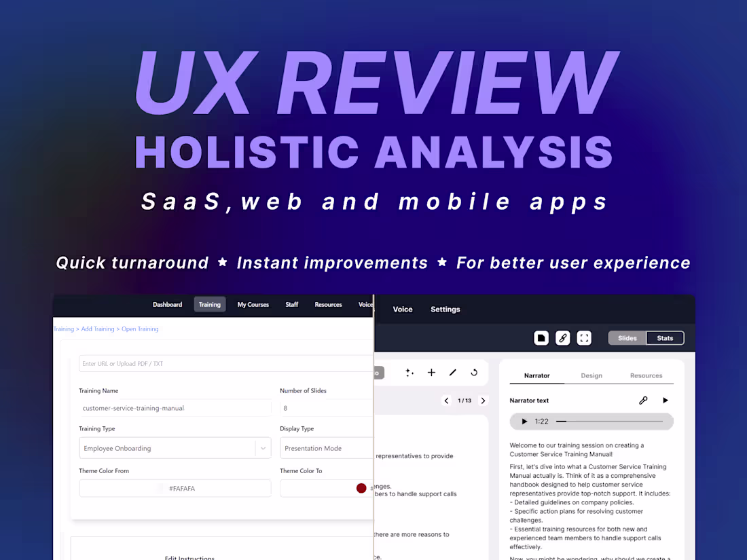747x560 pixels.
Task: Click the rotate/refresh icon in slide toolbar
Action: 474,373
